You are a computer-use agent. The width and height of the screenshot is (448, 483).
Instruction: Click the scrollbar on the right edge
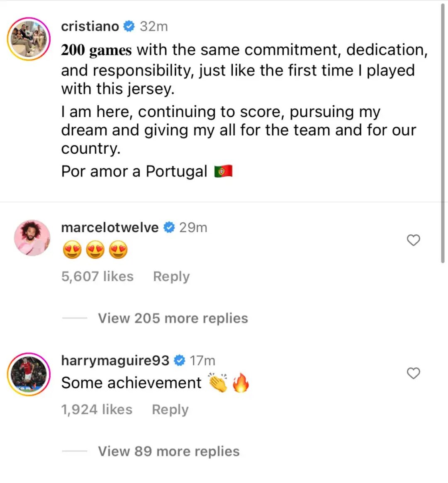coord(443,133)
